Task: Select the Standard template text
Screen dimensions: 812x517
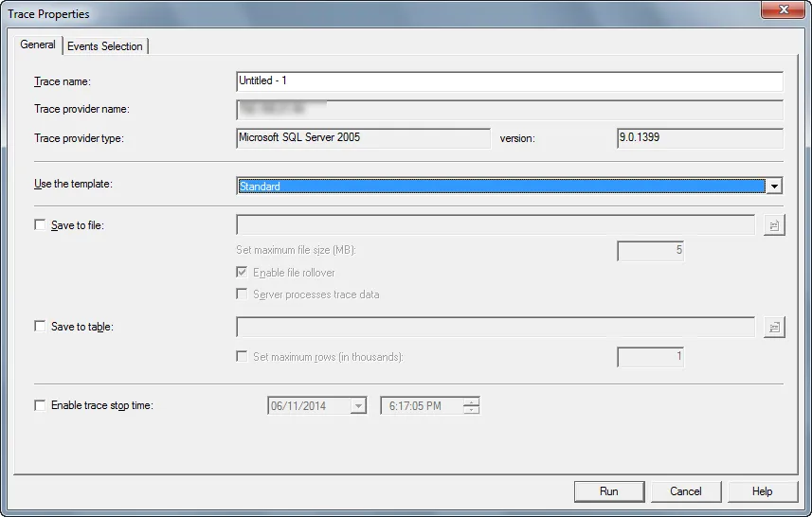Action: point(260,187)
